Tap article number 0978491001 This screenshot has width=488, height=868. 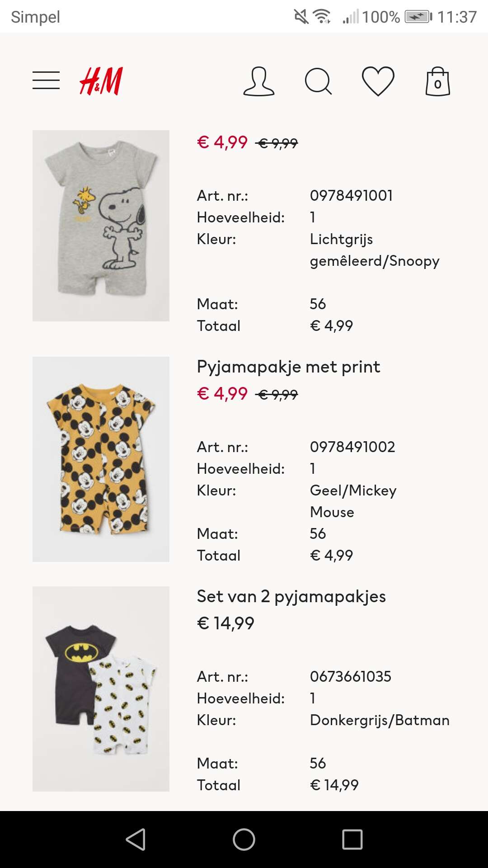[x=351, y=196]
